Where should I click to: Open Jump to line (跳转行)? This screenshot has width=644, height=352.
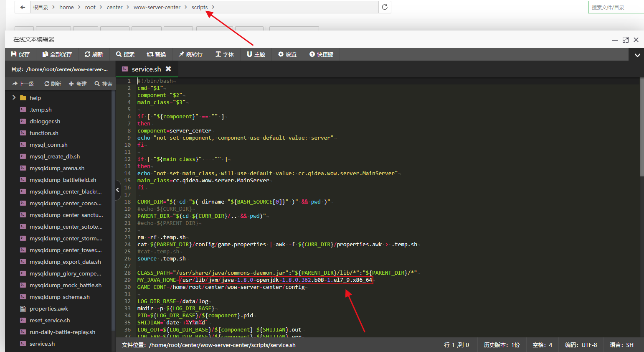coord(190,54)
